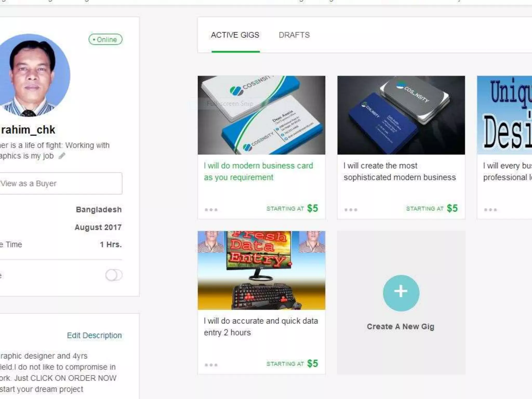Click the Create A New Gig label
The image size is (532, 399).
(x=401, y=327)
